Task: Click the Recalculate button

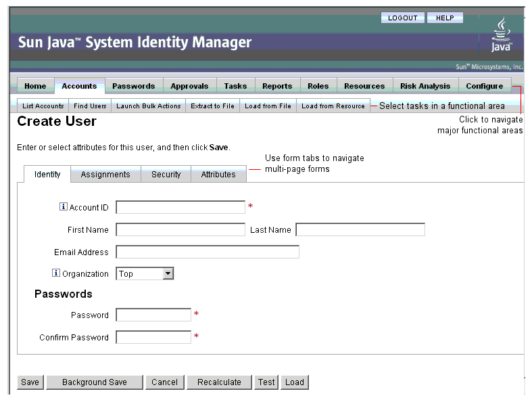Action: coord(219,382)
